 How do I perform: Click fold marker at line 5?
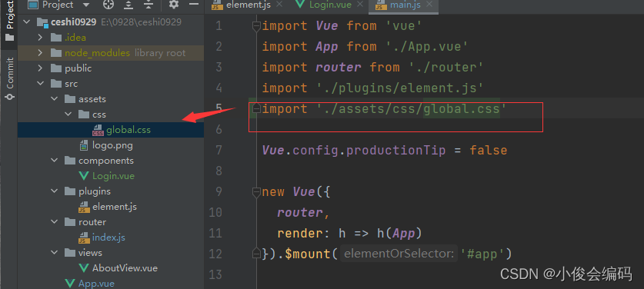(256, 109)
